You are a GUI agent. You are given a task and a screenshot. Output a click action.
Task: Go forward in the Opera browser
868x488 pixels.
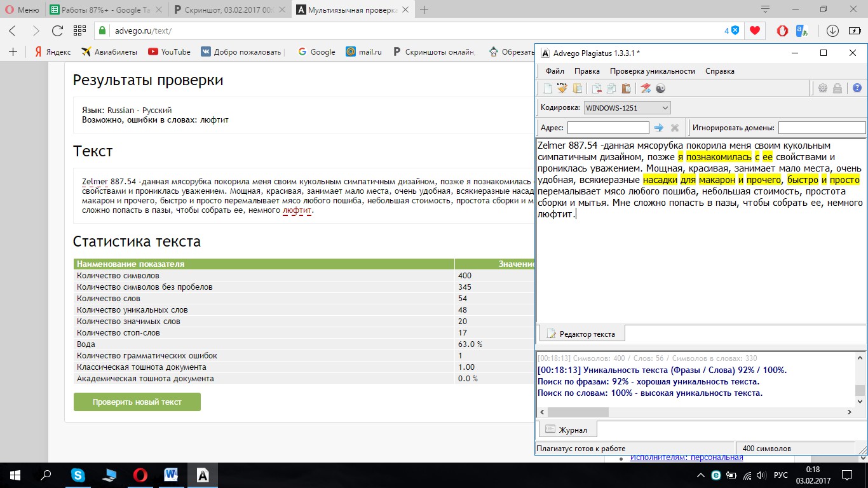36,30
